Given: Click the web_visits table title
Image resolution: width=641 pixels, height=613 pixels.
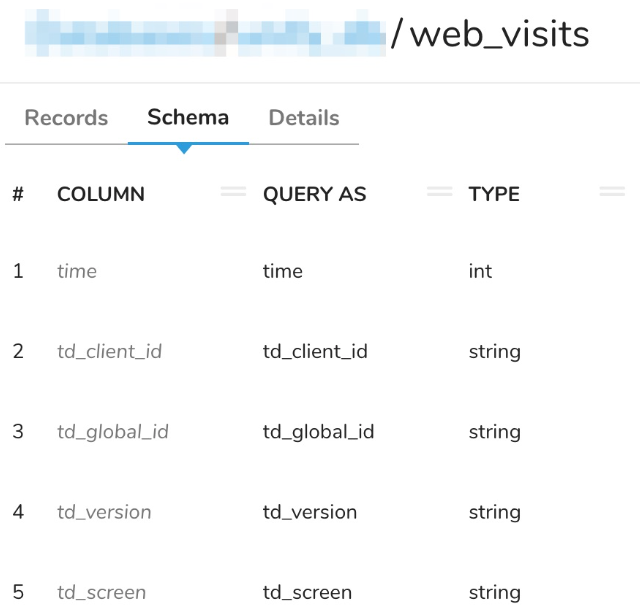Looking at the screenshot, I should 499,35.
